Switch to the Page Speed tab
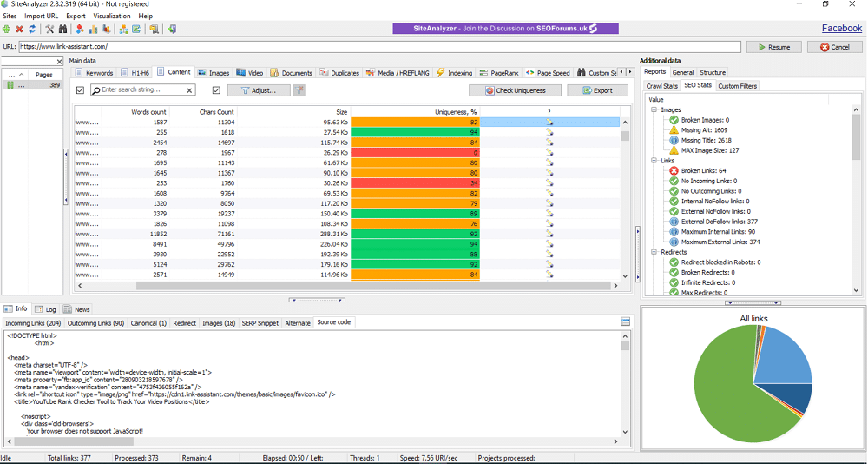Image resolution: width=868 pixels, height=464 pixels. pos(548,73)
